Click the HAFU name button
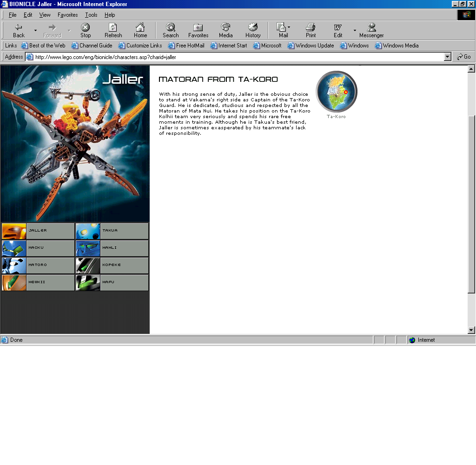Image resolution: width=476 pixels, height=465 pixels. [x=124, y=283]
